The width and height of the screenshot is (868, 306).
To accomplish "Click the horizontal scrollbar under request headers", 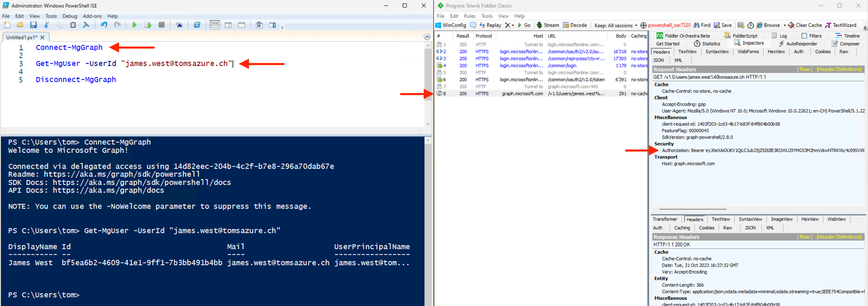I will (692, 209).
